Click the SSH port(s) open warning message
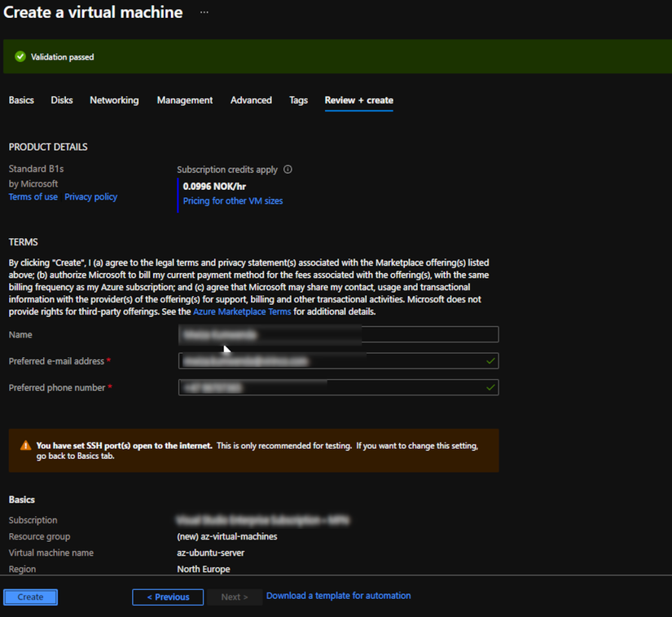 [257, 451]
